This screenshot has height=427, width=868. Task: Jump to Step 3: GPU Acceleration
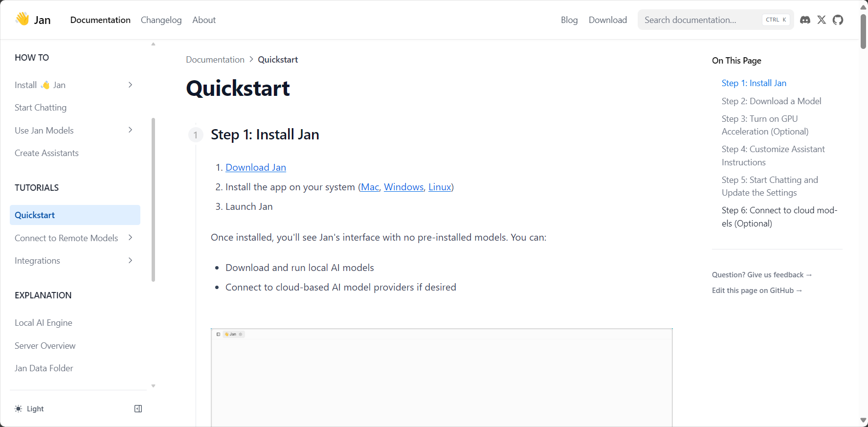pyautogui.click(x=765, y=125)
